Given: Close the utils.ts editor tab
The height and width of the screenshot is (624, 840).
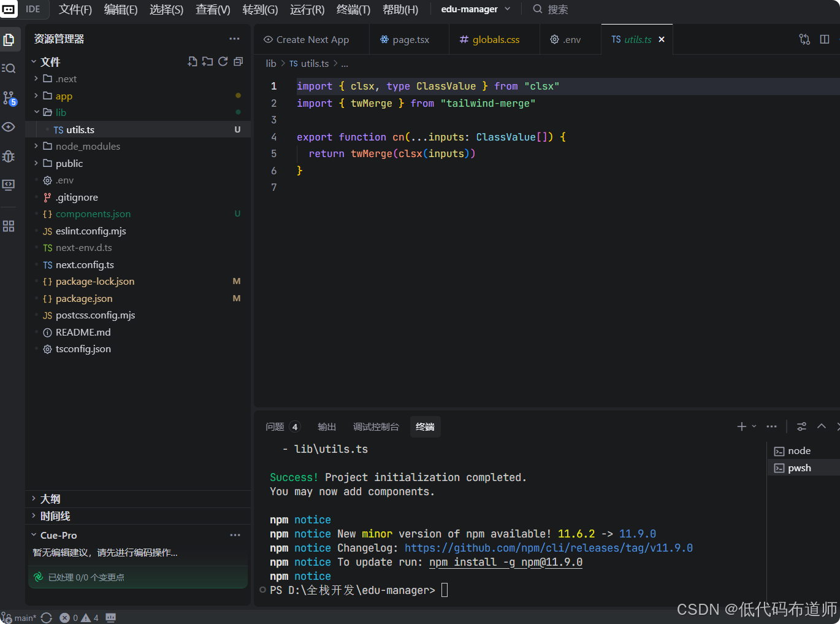Looking at the screenshot, I should click(662, 39).
